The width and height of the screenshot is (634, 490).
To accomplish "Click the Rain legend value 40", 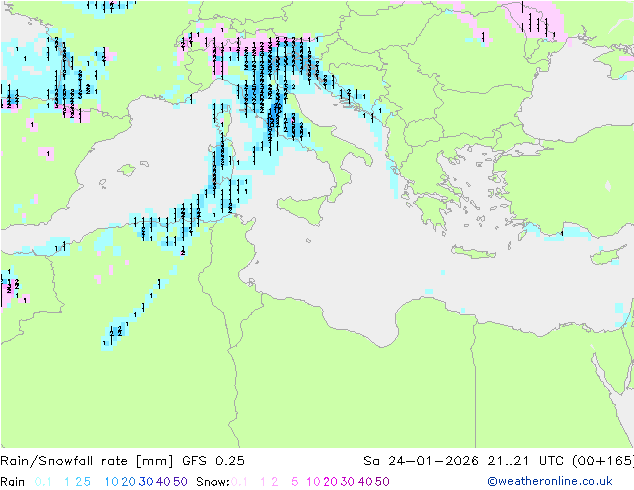I will (x=163, y=482).
